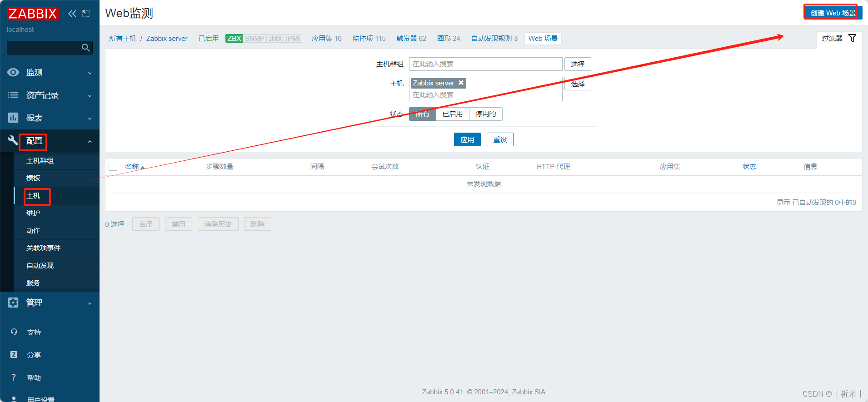Open the 主机 submenu item
Screen dimensions: 868x402
pyautogui.click(x=56, y=196)
